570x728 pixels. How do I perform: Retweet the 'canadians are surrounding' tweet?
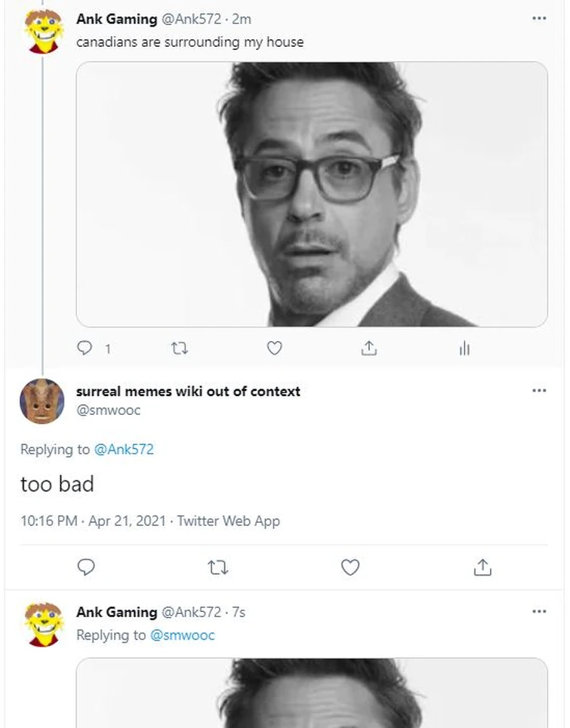[180, 348]
